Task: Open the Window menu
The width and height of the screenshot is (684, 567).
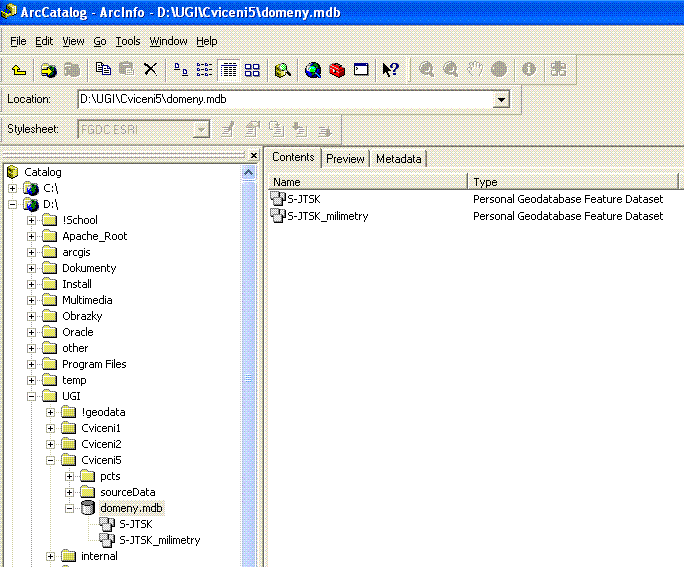Action: pos(168,41)
